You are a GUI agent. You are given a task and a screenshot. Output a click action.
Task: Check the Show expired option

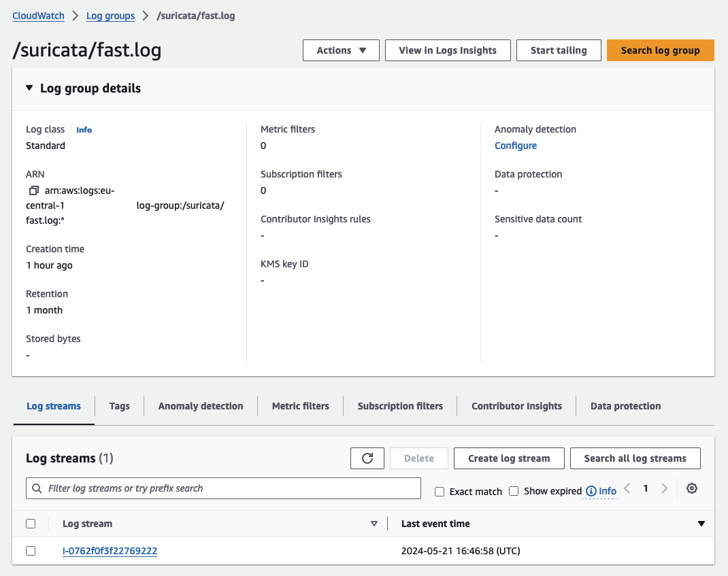(514, 491)
